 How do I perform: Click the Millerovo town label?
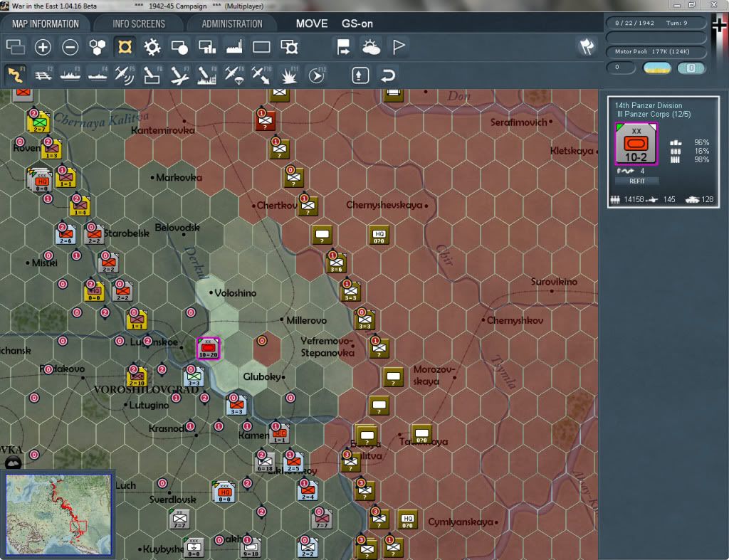[x=306, y=320]
